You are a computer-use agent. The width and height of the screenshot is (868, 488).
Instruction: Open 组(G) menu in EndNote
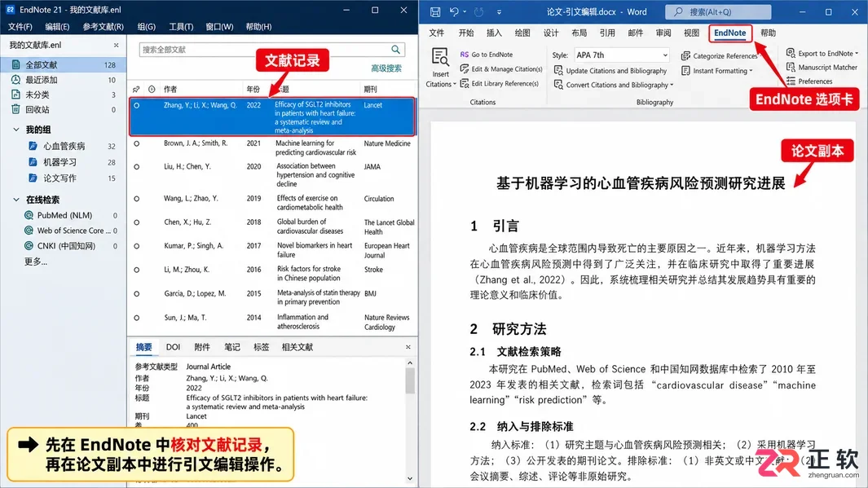(x=146, y=27)
